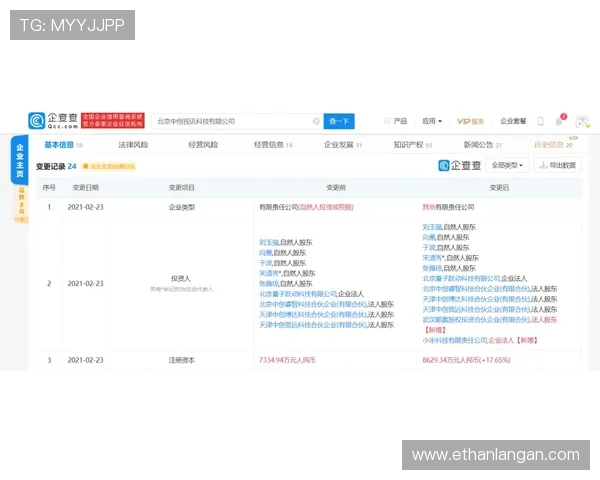Select the 品牌主页 side tab
600x480 pixels.
click(21, 204)
